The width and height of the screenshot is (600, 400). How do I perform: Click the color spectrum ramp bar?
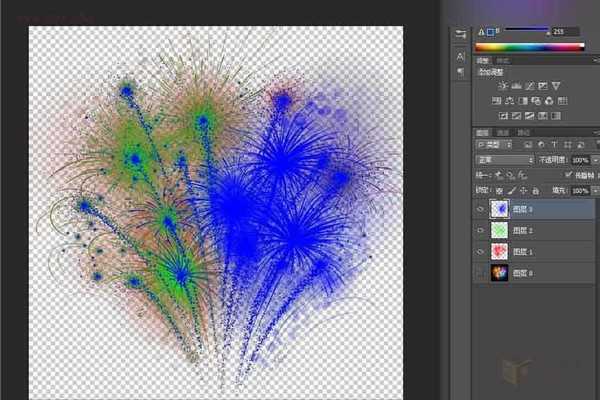pyautogui.click(x=535, y=47)
